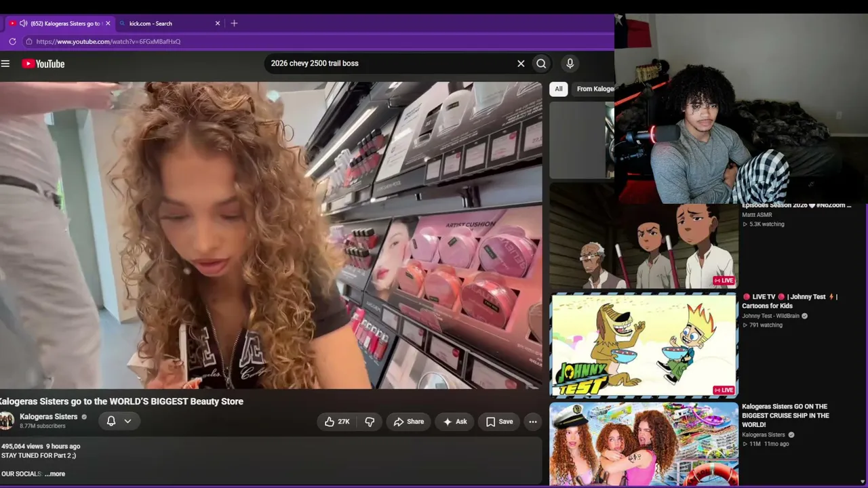Go to the YouTube home logo

click(x=43, y=64)
